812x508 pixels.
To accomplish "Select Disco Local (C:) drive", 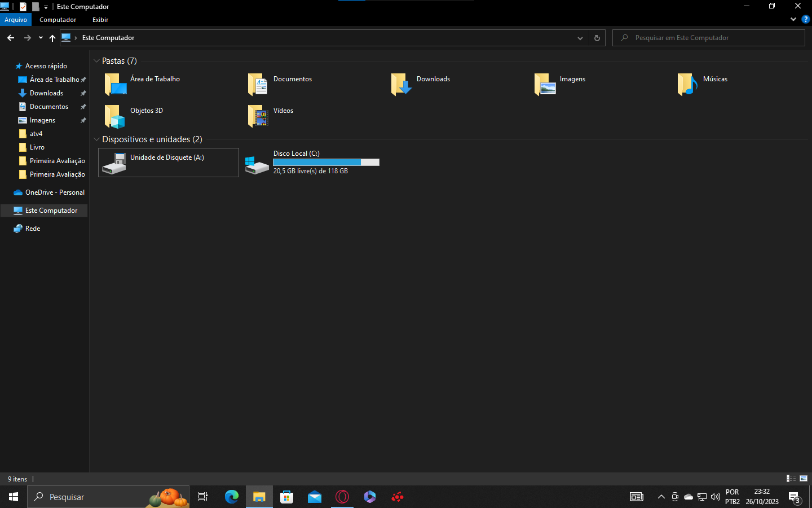I will pyautogui.click(x=312, y=163).
